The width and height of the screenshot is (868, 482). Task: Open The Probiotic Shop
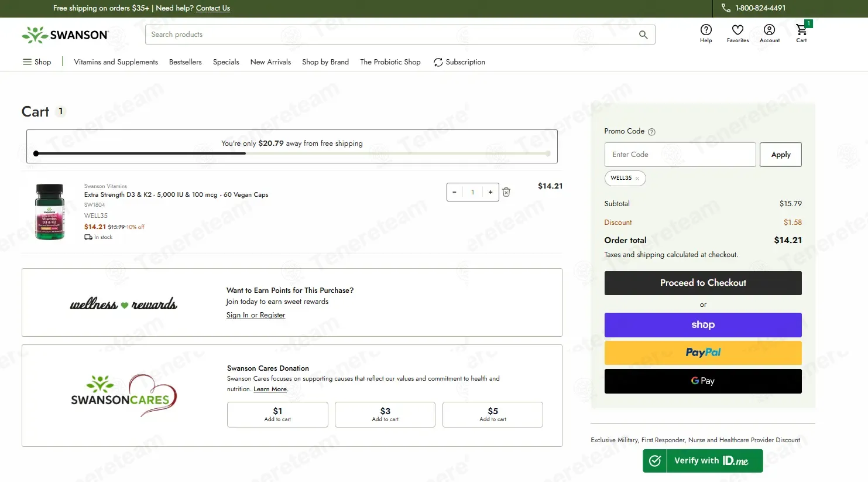click(x=390, y=62)
